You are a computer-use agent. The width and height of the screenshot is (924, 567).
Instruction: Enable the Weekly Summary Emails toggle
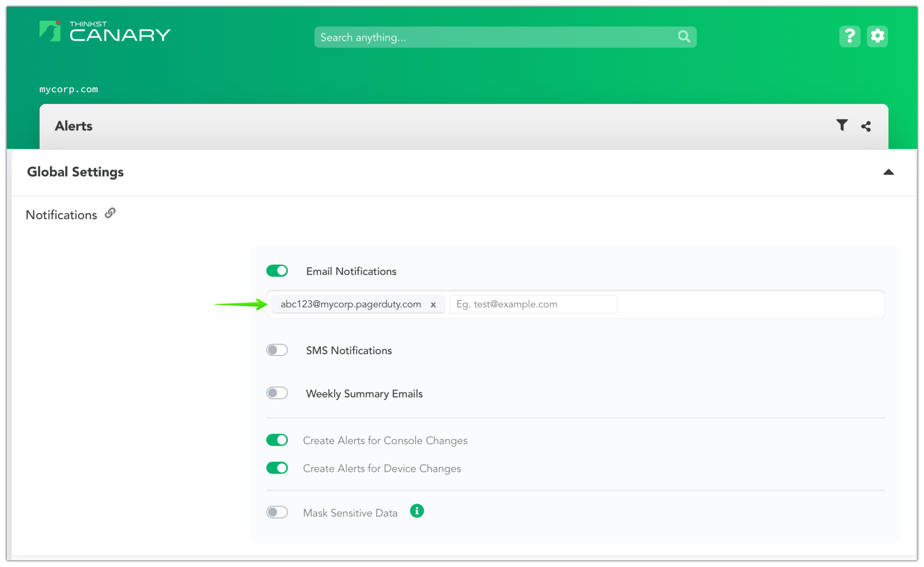[277, 393]
